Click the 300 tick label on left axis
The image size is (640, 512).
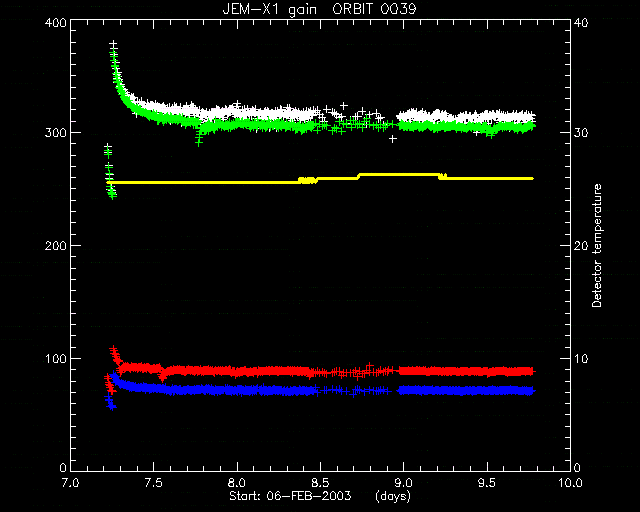coord(55,133)
